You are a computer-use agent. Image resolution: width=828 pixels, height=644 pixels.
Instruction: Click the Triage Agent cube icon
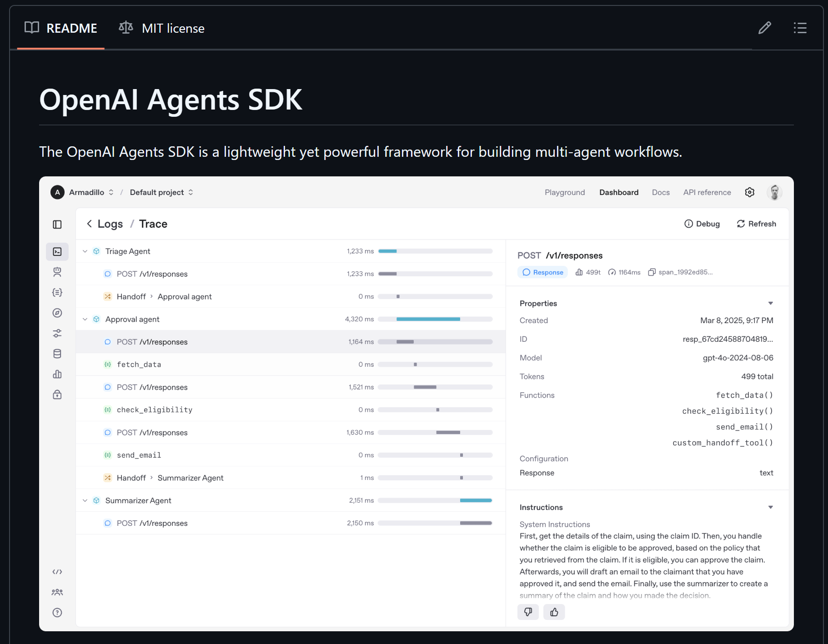96,251
